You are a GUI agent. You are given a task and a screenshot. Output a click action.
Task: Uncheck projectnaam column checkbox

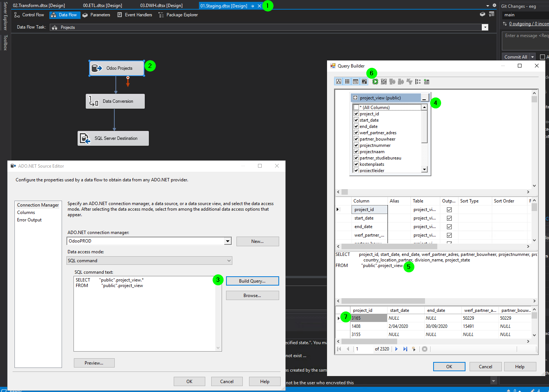coord(356,152)
